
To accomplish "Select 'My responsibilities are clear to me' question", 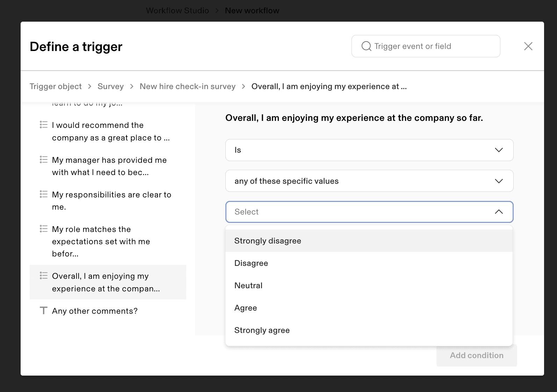I will tap(108, 201).
